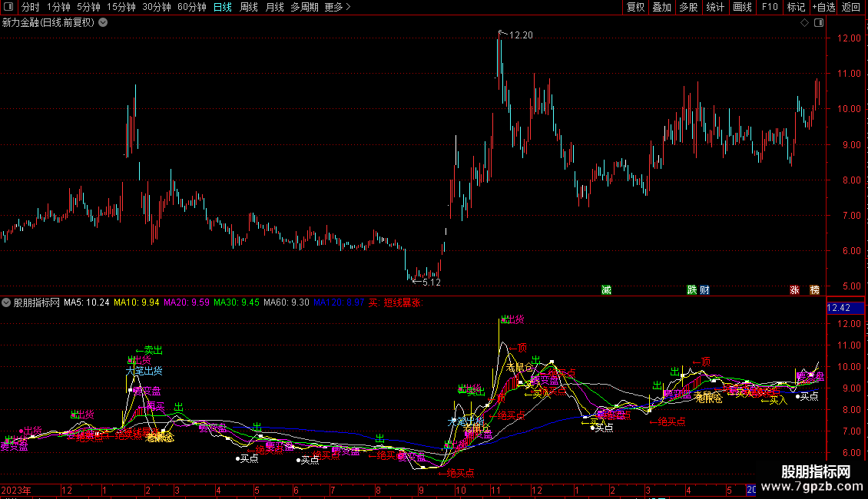This screenshot has width=868, height=499.
Task: Select the 5分钟 period tab
Action: tap(88, 7)
